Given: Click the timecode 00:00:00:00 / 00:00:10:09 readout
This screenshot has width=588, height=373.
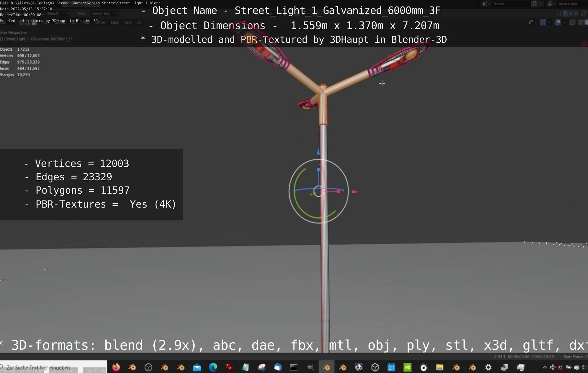Looking at the screenshot, I should [x=531, y=357].
